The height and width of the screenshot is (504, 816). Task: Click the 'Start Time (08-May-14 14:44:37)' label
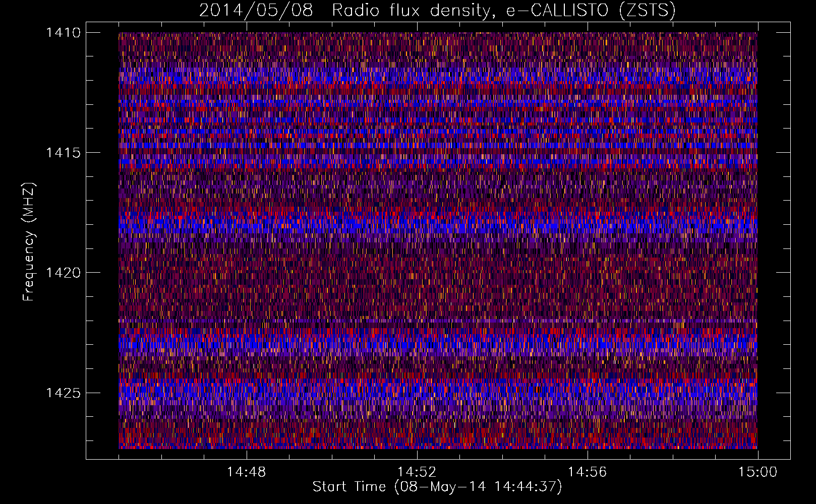point(437,487)
